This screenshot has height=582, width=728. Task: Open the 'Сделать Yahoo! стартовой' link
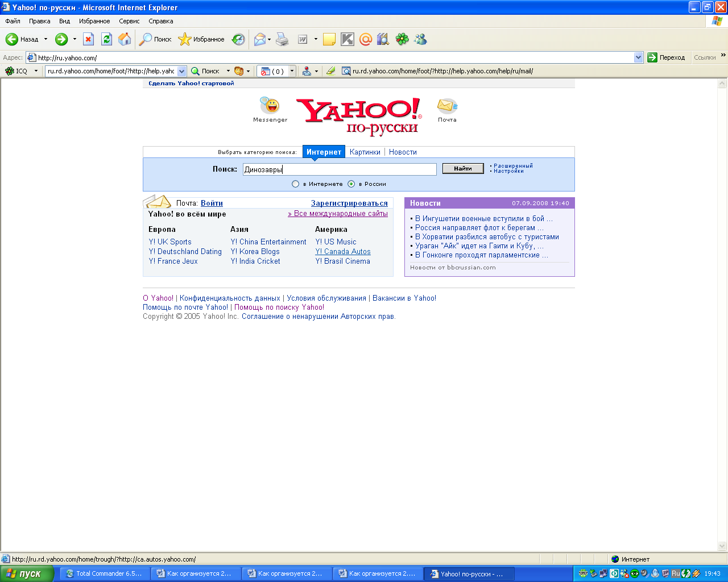tap(191, 83)
